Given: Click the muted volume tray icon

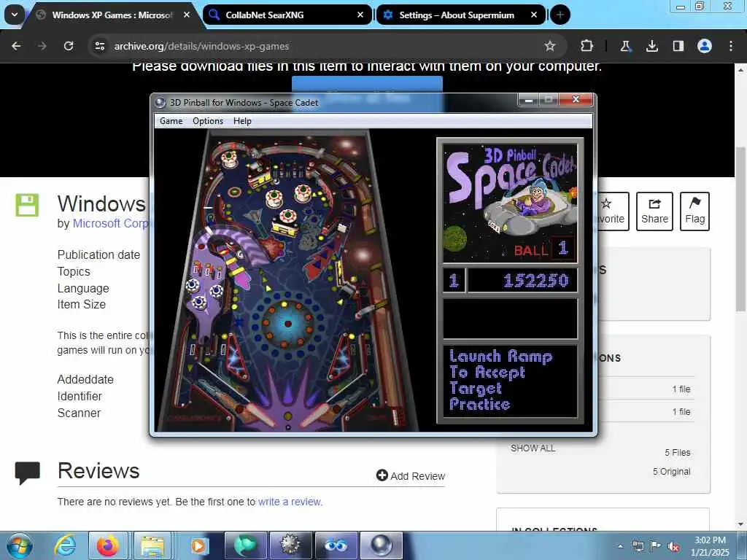Looking at the screenshot, I should [673, 546].
